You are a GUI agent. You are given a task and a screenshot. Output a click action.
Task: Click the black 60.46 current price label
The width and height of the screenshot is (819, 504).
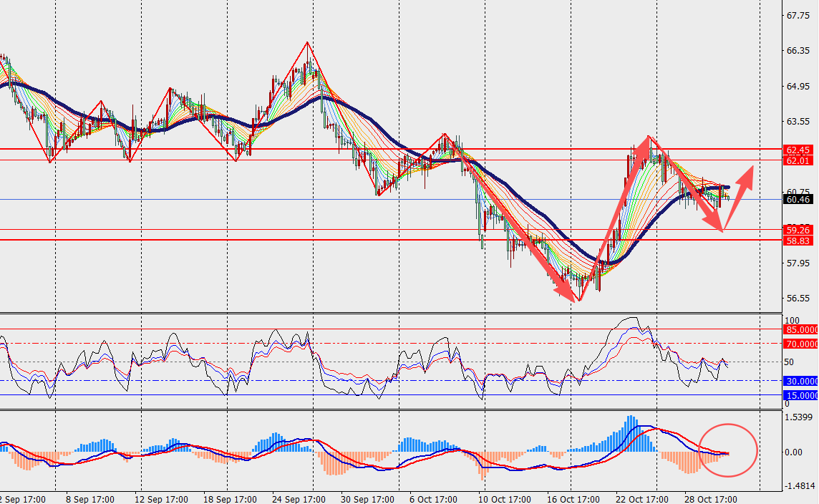[798, 200]
